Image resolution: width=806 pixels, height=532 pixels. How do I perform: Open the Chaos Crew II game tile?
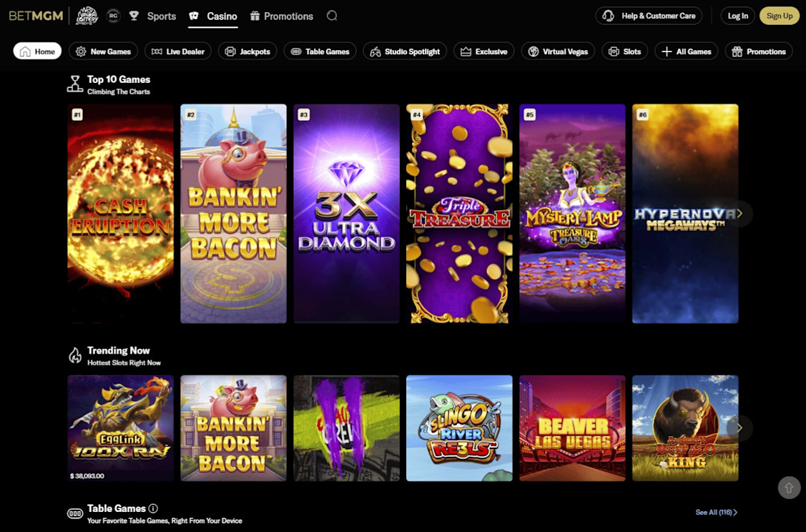pos(346,428)
